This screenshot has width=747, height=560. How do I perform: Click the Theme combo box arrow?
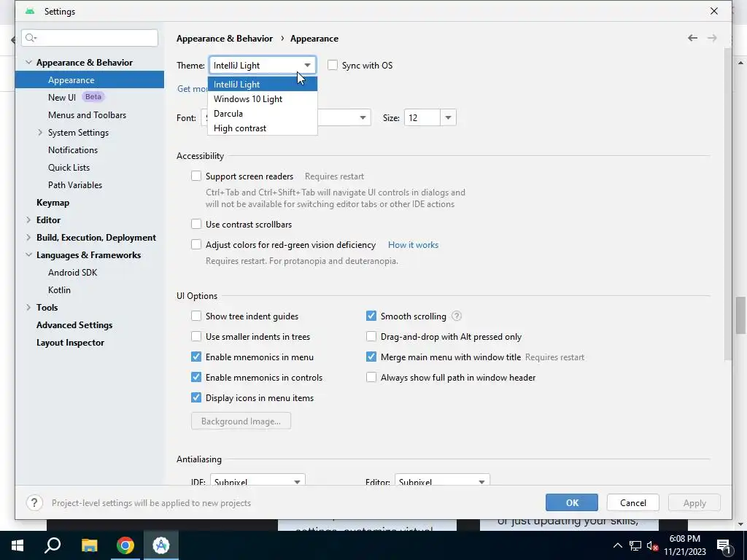coord(307,65)
